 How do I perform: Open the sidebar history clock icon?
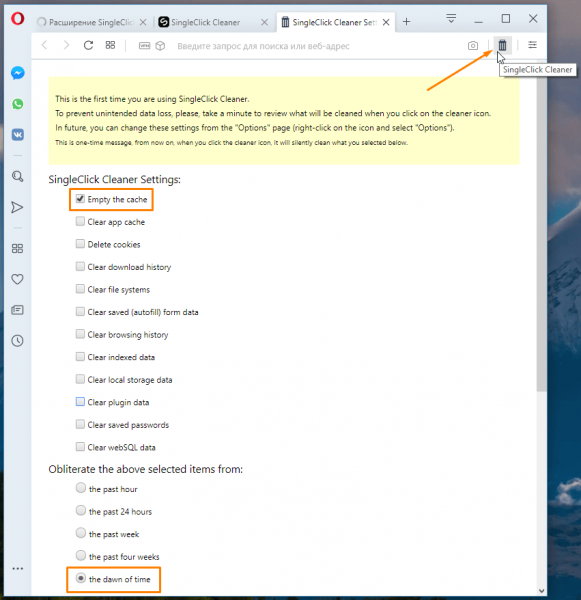[x=18, y=341]
